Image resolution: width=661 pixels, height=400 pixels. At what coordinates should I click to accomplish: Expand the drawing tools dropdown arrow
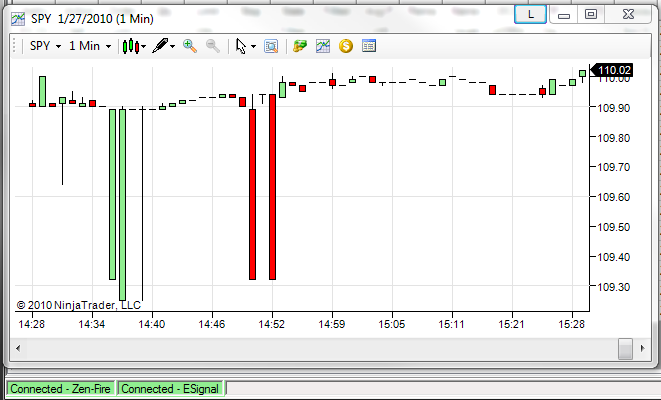172,46
